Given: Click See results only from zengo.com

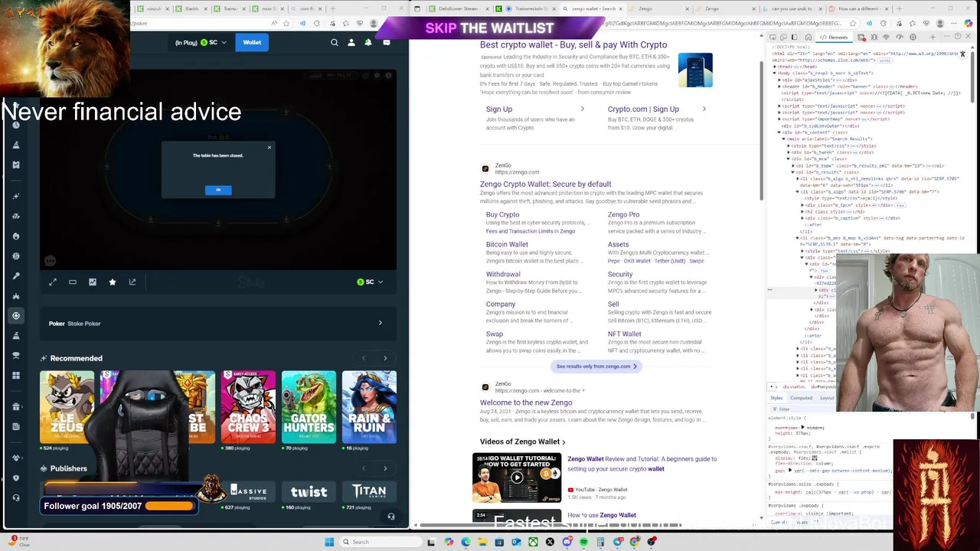Looking at the screenshot, I should 595,367.
